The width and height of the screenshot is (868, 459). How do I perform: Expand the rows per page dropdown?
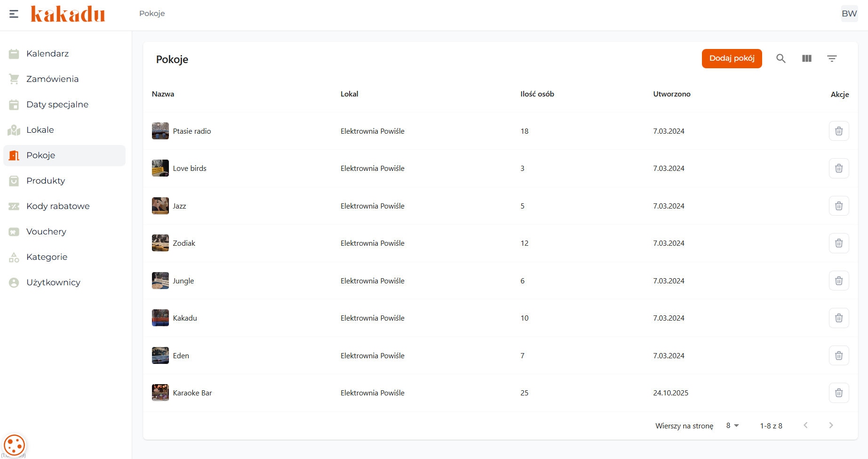point(732,426)
